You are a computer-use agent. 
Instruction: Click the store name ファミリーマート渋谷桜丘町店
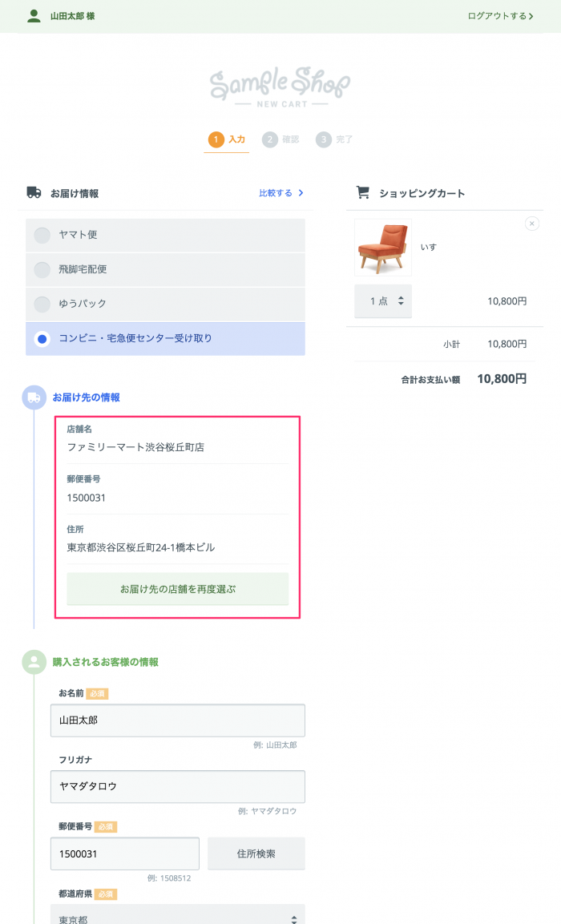135,447
